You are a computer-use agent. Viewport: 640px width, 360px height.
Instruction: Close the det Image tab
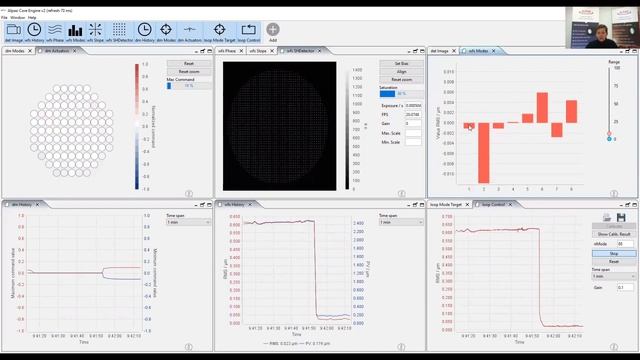point(453,51)
